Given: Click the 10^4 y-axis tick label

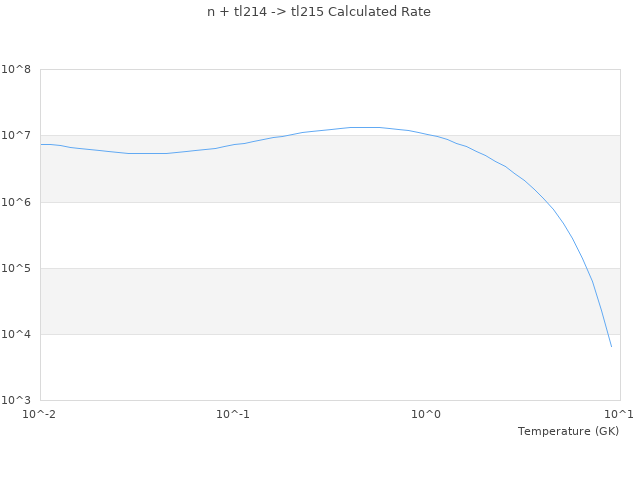Looking at the screenshot, I should (17, 334).
